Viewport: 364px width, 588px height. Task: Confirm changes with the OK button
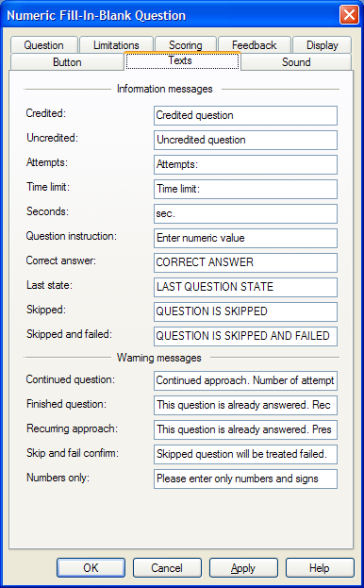point(91,568)
